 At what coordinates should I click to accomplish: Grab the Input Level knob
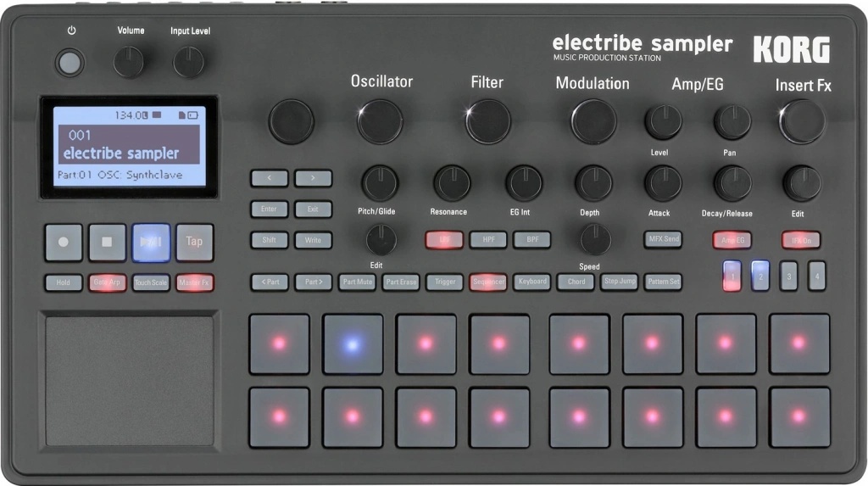(189, 62)
